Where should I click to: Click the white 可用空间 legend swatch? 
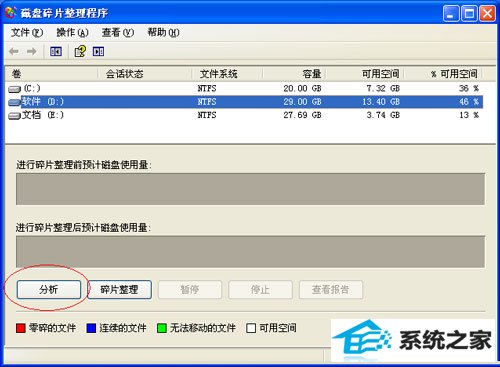251,328
